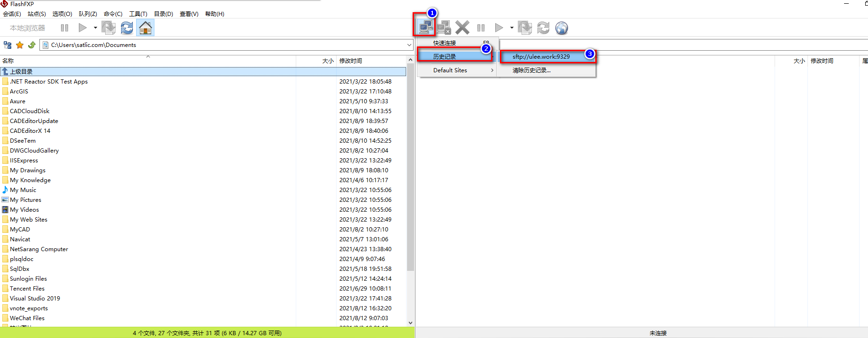The width and height of the screenshot is (868, 338).
Task: Open the 目录(D) menu
Action: (163, 14)
